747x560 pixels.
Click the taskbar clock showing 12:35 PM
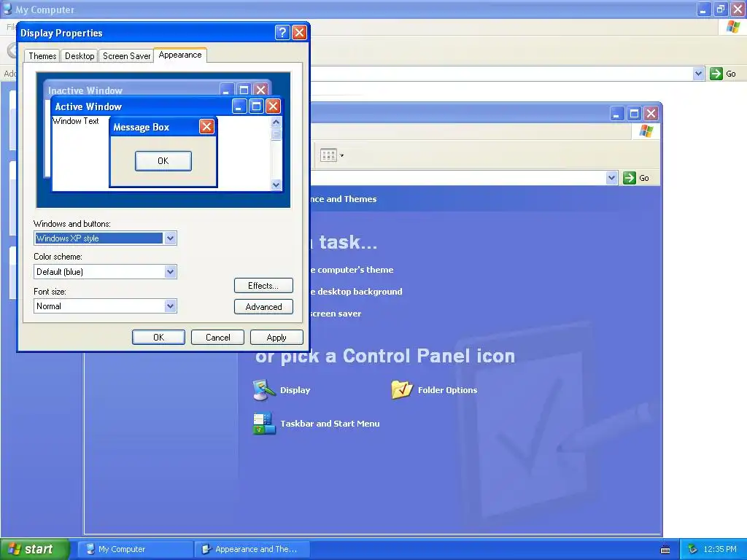coord(720,549)
